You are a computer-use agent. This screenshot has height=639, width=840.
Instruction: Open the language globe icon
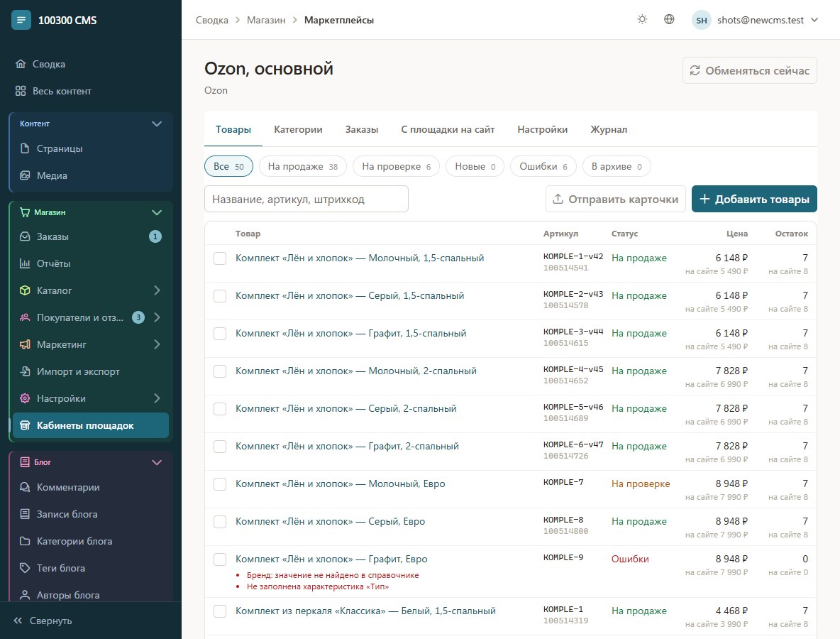(669, 20)
